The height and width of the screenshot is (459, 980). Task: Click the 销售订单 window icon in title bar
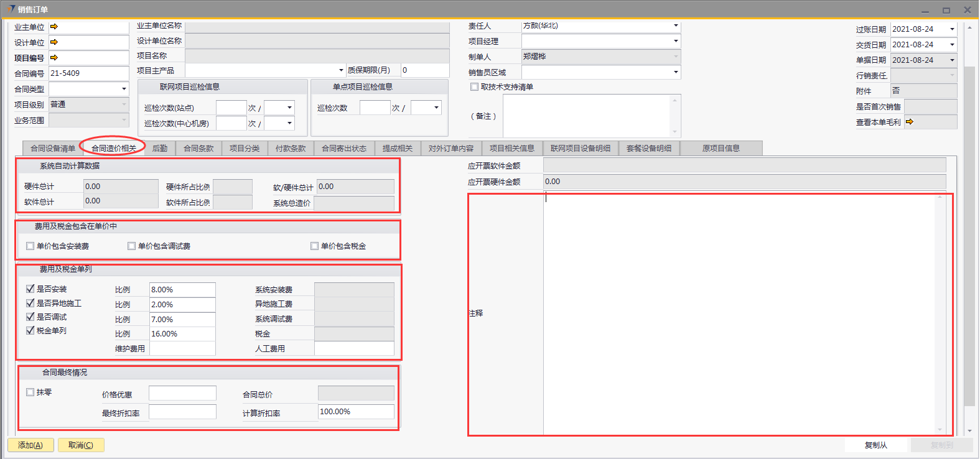[x=11, y=9]
